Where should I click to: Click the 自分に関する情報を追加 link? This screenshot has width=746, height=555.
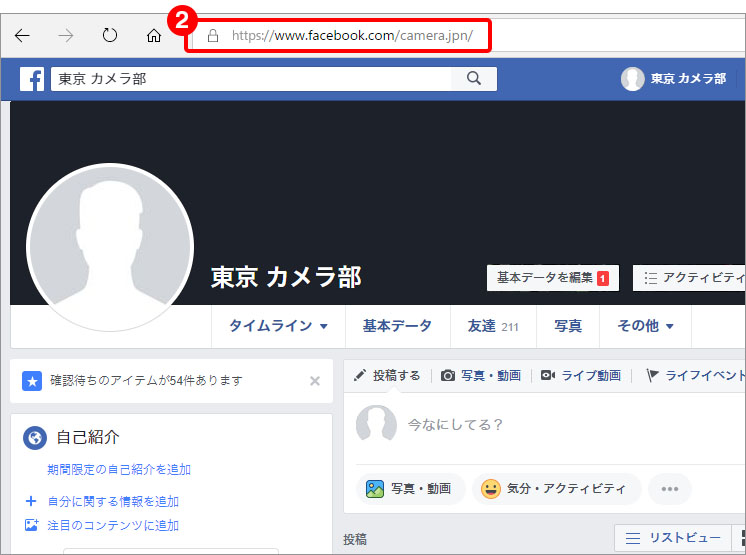(113, 501)
